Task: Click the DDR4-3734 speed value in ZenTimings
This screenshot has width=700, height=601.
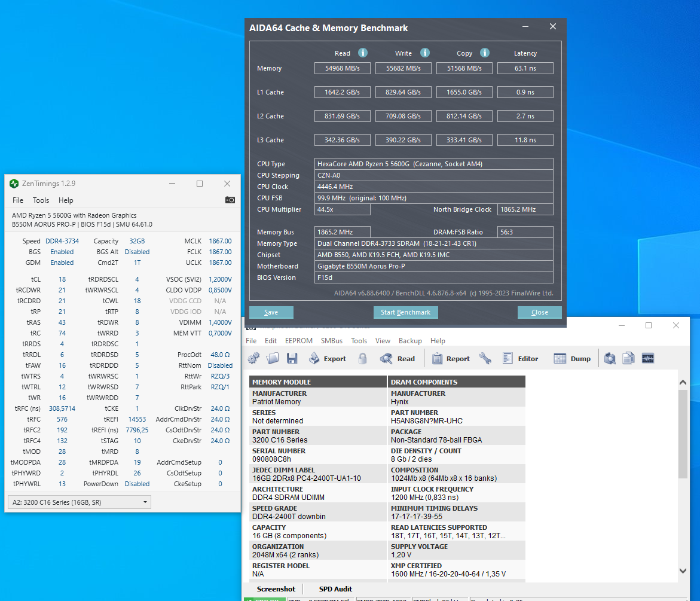Action: click(x=62, y=241)
